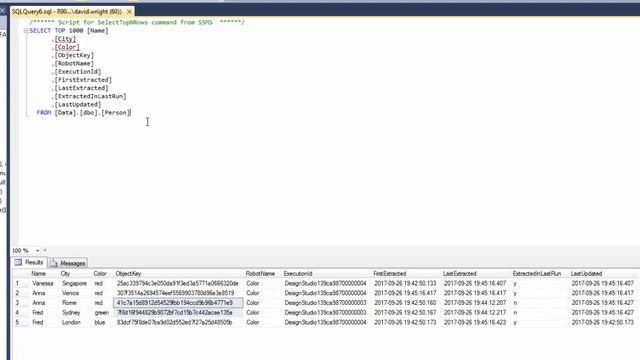
Task: Click FirstExtracted value 2017-09-26 19:42:50.133
Action: [x=405, y=283]
